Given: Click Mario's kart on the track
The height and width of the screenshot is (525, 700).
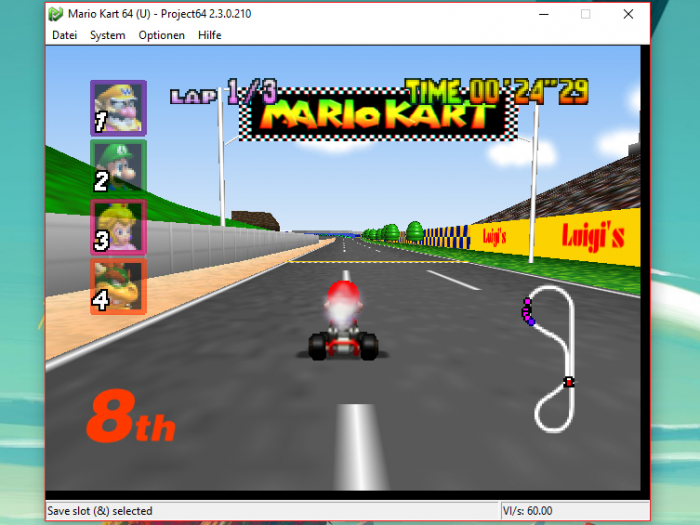Looking at the screenshot, I should (x=343, y=322).
